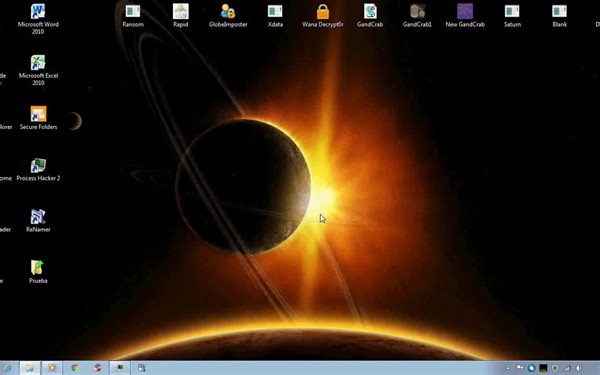Open the Snipping Tool taskbar icon
The width and height of the screenshot is (600, 375).
pyautogui.click(x=142, y=368)
